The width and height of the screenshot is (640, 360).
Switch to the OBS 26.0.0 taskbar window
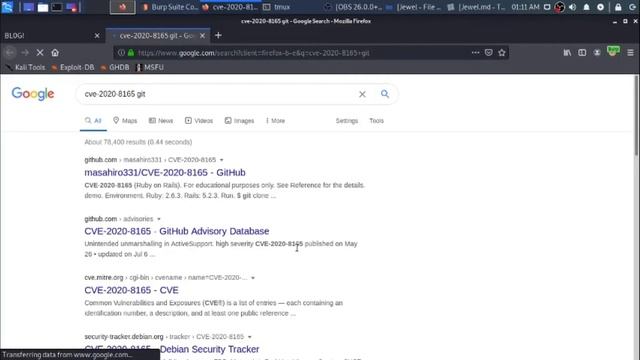(353, 7)
